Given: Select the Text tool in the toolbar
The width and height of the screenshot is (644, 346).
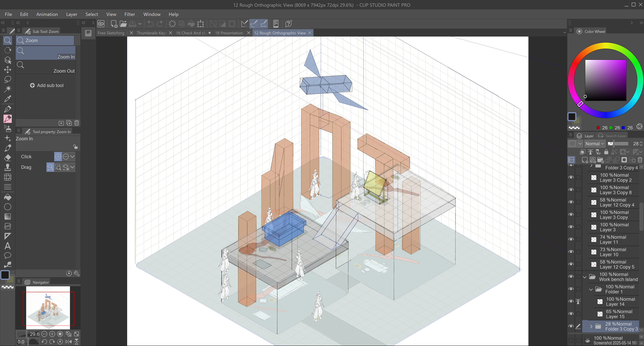Looking at the screenshot, I should 8,246.
